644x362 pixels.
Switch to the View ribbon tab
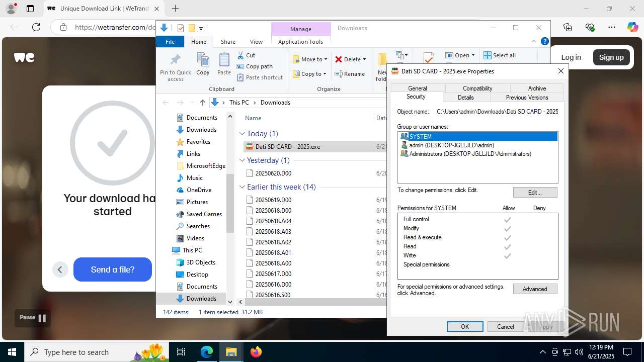(x=256, y=42)
